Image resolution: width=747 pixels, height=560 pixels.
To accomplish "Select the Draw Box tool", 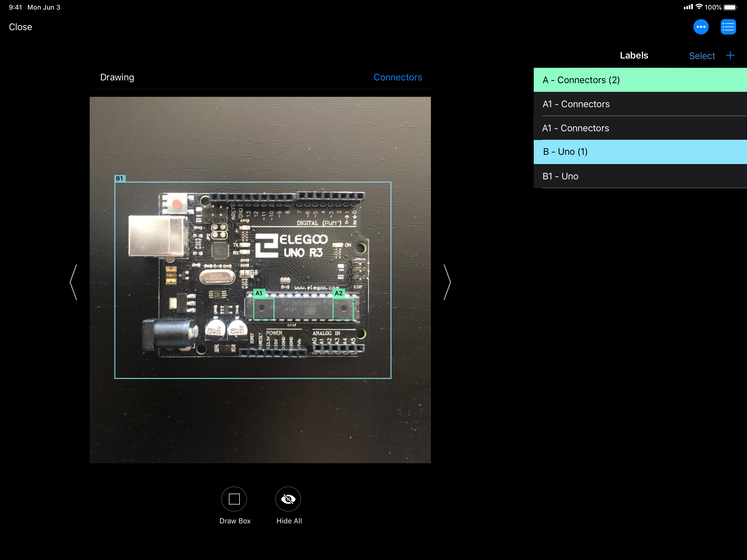I will coord(234,499).
